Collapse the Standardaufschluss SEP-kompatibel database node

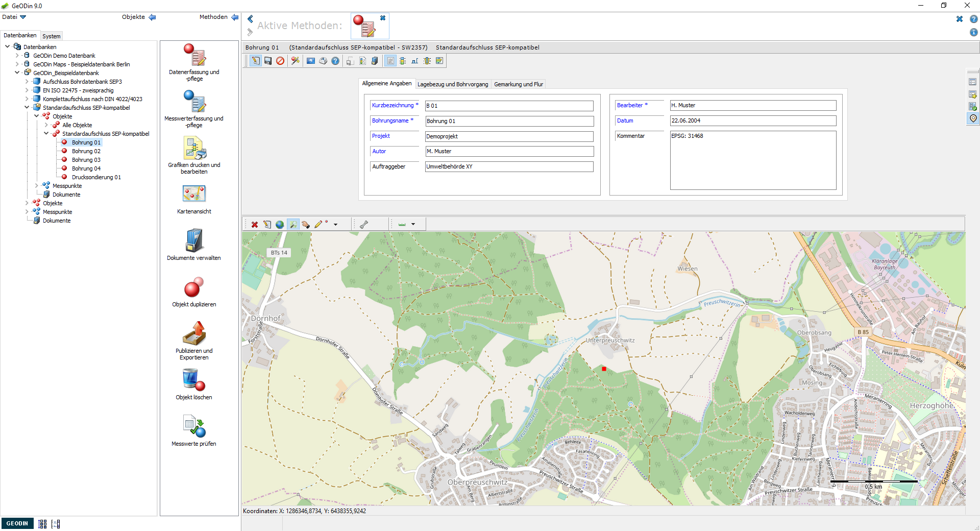[x=27, y=108]
